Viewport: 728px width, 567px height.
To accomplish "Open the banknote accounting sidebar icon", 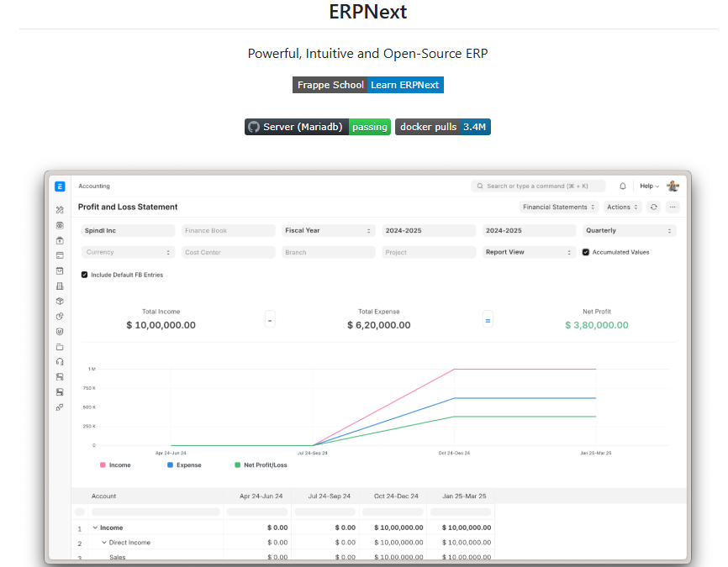I will point(60,225).
